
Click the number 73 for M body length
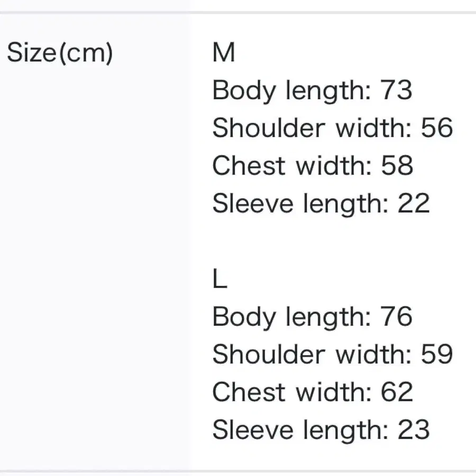(x=396, y=89)
